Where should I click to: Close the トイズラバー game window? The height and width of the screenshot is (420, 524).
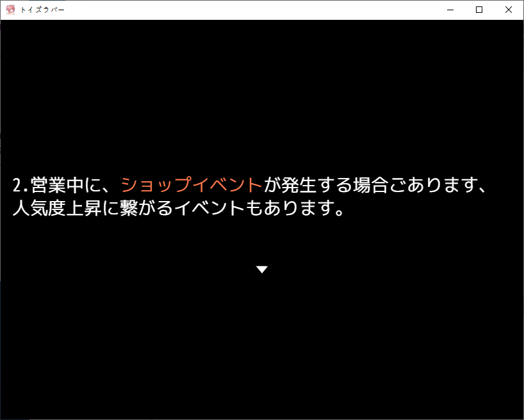pyautogui.click(x=508, y=10)
